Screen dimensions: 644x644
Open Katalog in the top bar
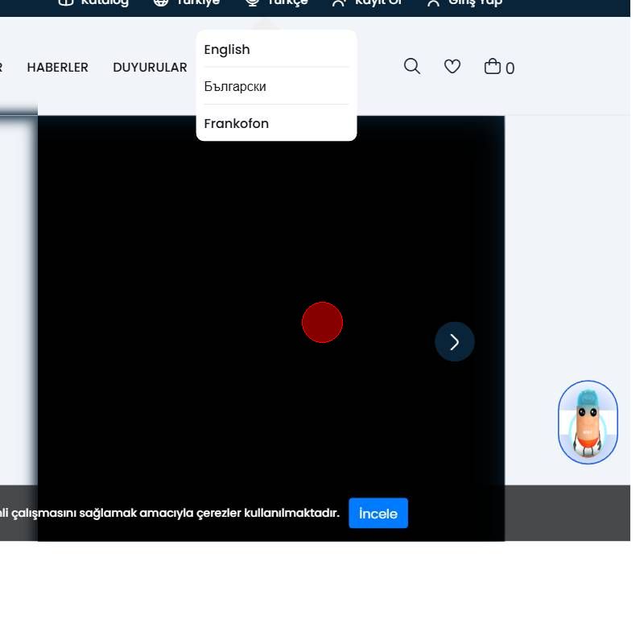(x=94, y=3)
